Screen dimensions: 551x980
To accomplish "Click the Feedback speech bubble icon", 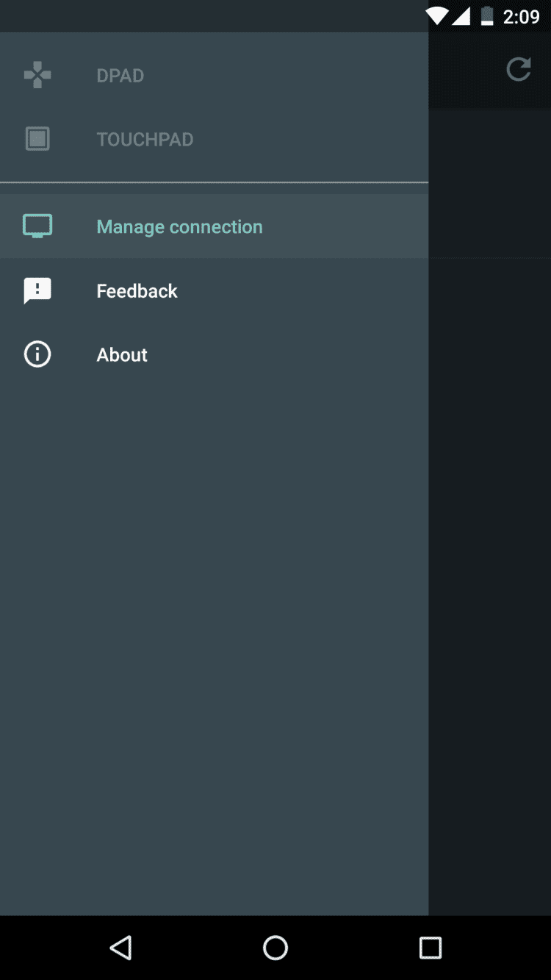I will click(37, 291).
